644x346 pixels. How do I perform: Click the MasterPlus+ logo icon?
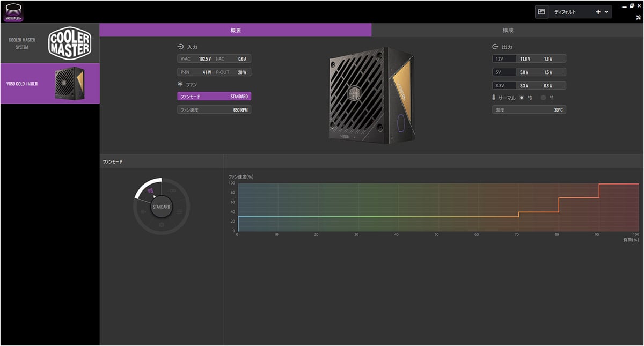(x=13, y=12)
